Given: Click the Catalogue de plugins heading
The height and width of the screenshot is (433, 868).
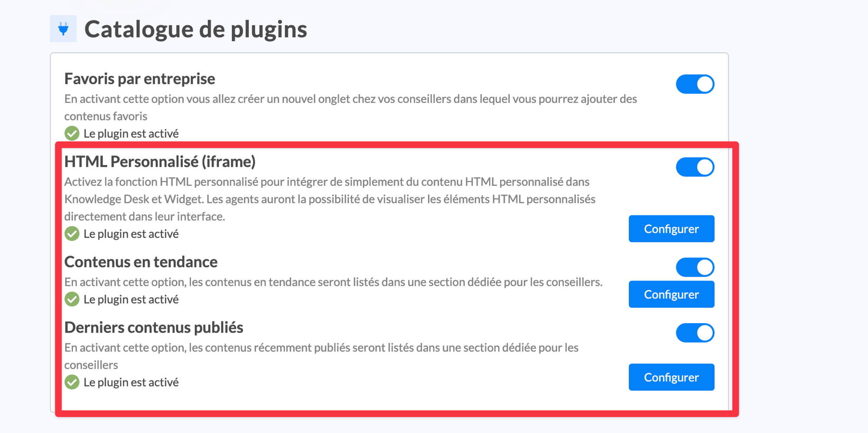Looking at the screenshot, I should pos(195,30).
